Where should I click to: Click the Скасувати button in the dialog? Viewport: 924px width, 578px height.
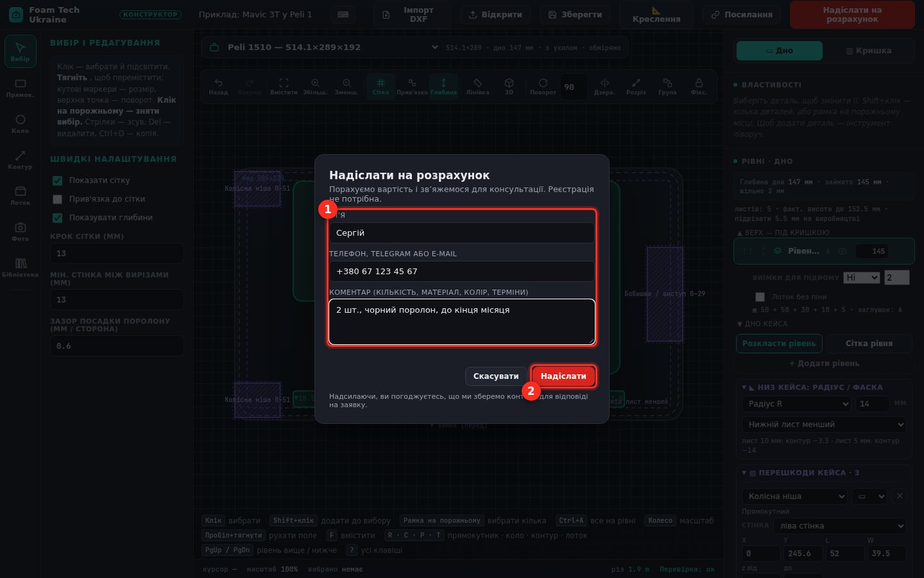coord(496,376)
